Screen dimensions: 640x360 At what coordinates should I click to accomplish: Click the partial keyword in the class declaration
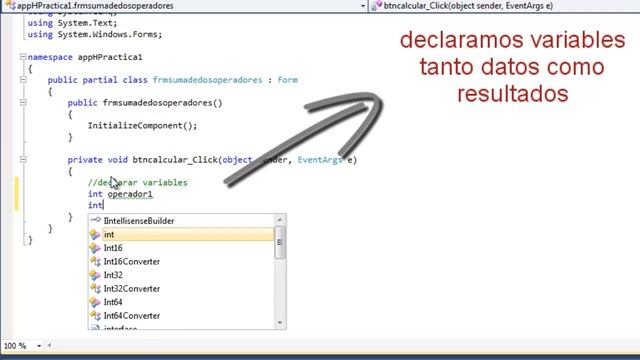100,80
